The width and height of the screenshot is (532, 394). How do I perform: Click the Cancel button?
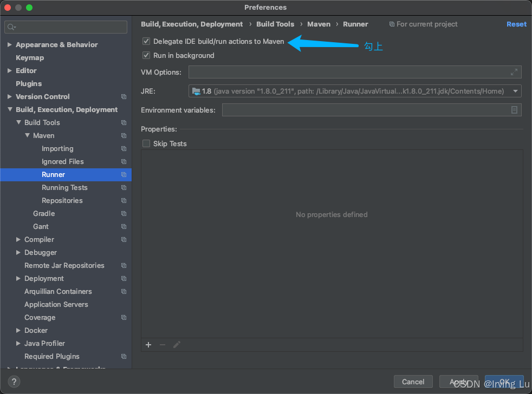(x=413, y=382)
